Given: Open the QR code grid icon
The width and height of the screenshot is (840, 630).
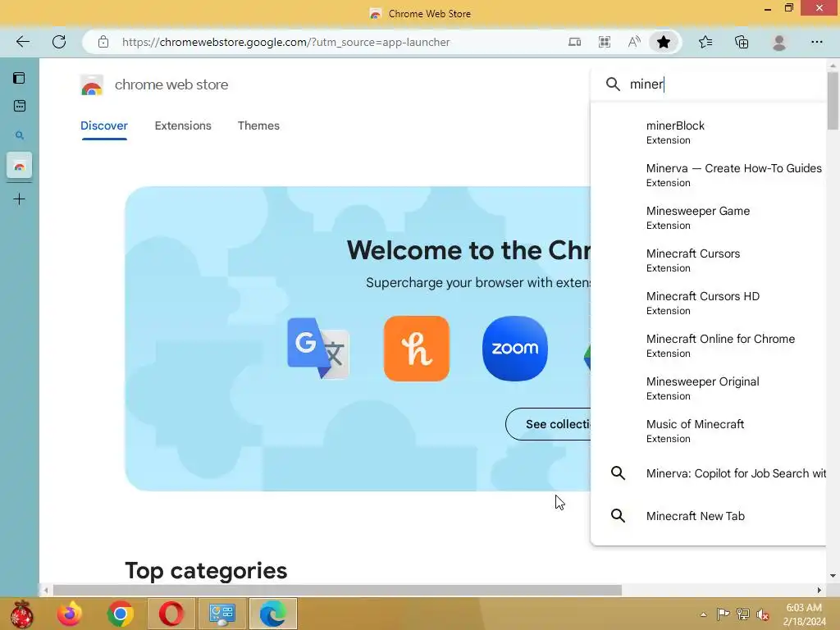Looking at the screenshot, I should [605, 42].
